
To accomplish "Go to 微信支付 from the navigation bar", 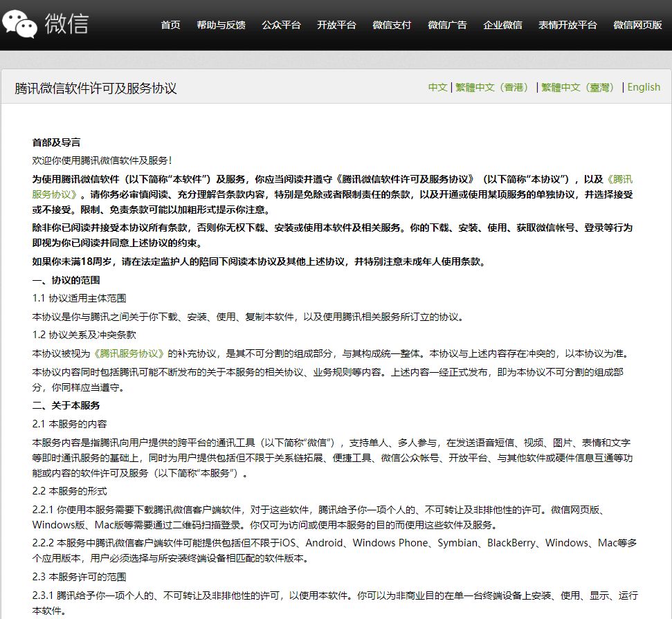I will coord(392,25).
